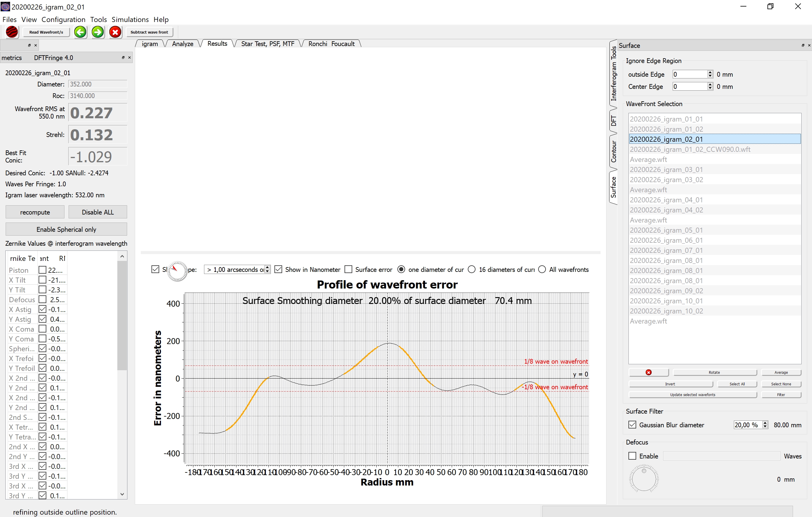This screenshot has width=812, height=517.
Task: Go to next wavefront with right arrow
Action: click(98, 32)
